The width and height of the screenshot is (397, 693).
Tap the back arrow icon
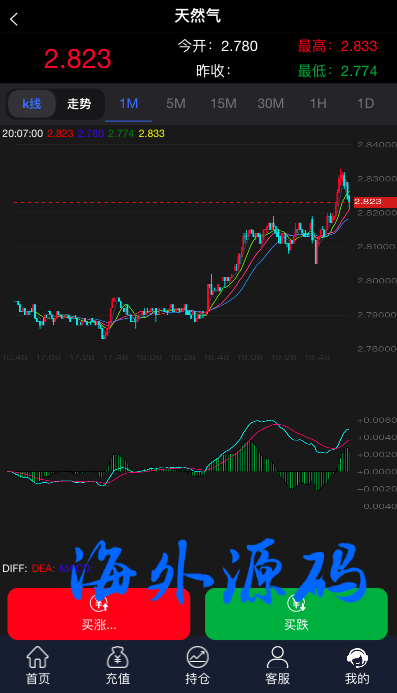coord(14,19)
